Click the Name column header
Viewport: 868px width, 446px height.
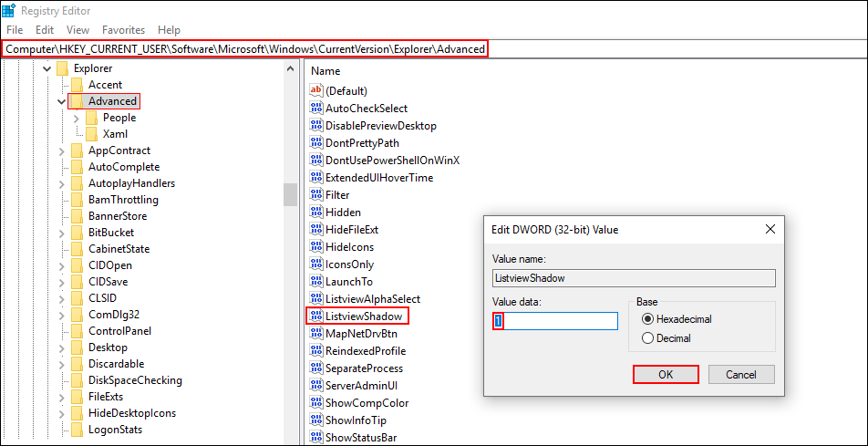pyautogui.click(x=325, y=71)
